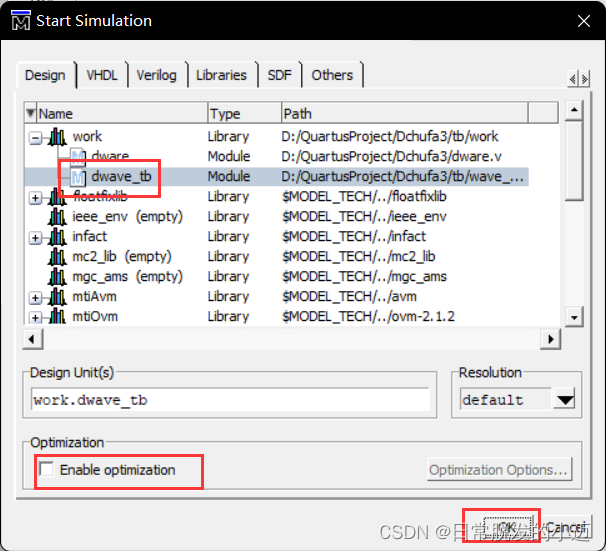
Task: Switch to the Design tab
Action: tap(45, 75)
